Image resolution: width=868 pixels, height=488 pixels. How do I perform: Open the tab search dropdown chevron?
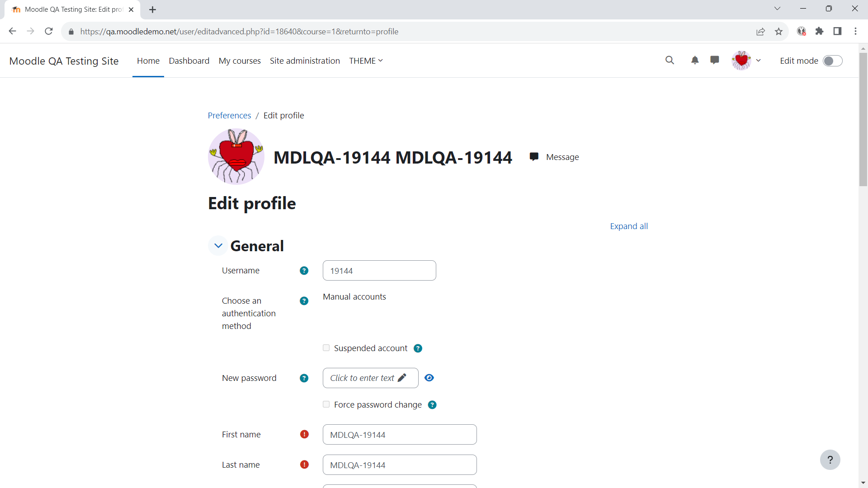pyautogui.click(x=777, y=9)
